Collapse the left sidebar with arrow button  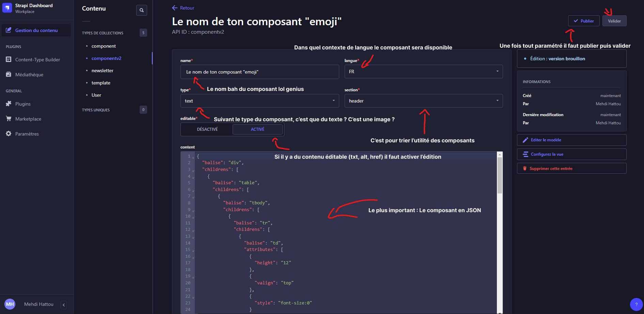click(64, 305)
